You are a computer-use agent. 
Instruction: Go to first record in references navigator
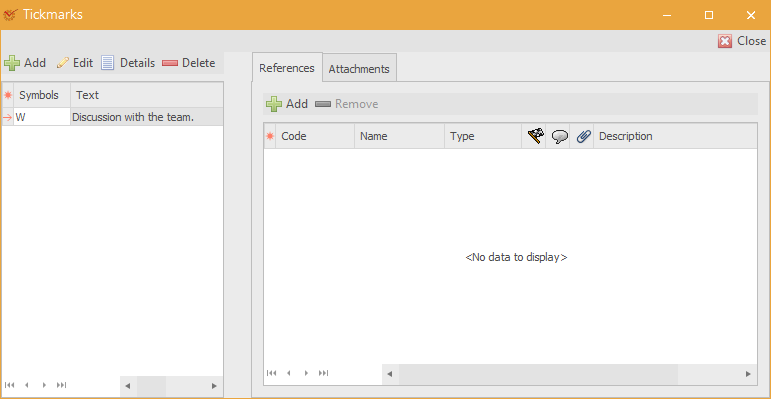click(x=271, y=373)
